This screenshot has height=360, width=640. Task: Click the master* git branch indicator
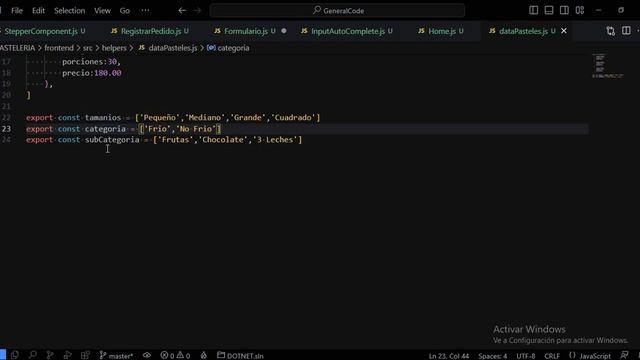(116, 356)
